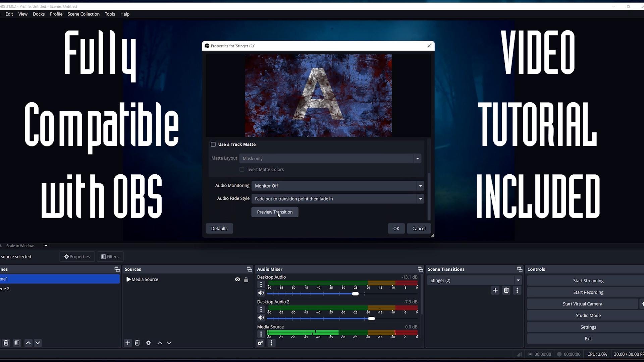This screenshot has height=362, width=644.
Task: Open the Scene Collection menu
Action: pyautogui.click(x=84, y=14)
